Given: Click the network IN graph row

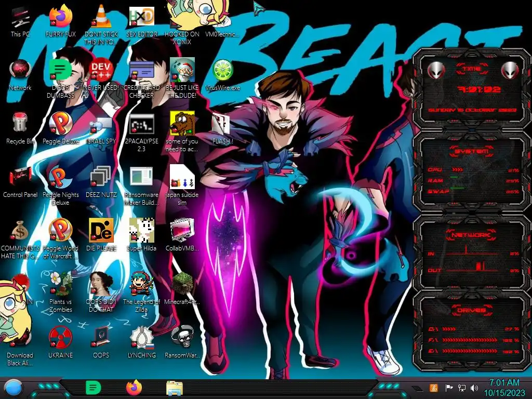Looking at the screenshot, I should coord(473,252).
